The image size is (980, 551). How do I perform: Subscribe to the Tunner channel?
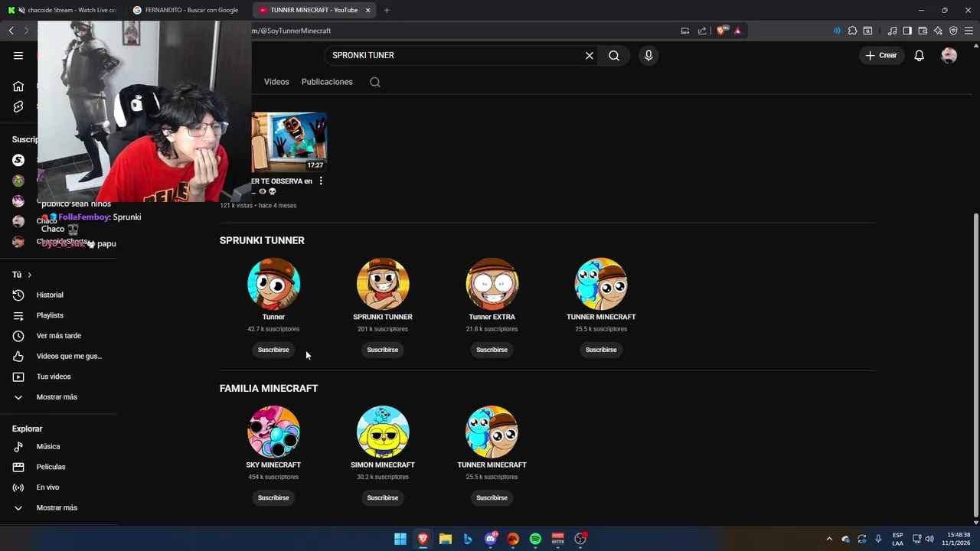[x=273, y=350]
